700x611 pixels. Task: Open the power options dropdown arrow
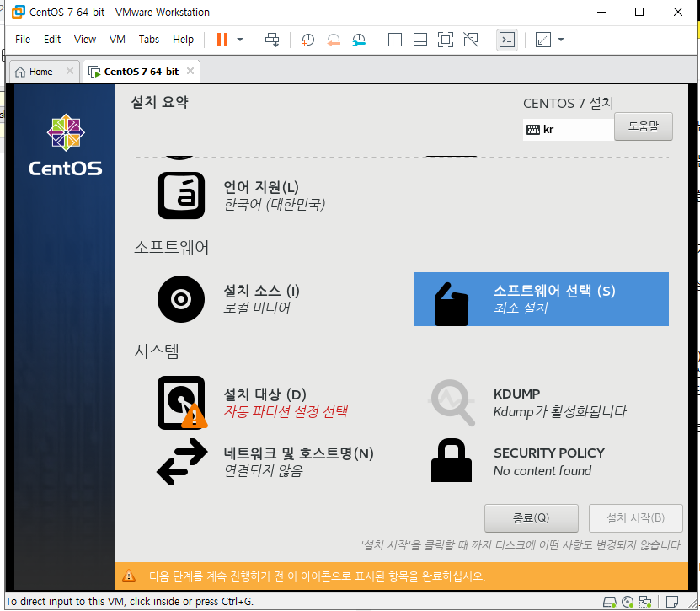(240, 40)
